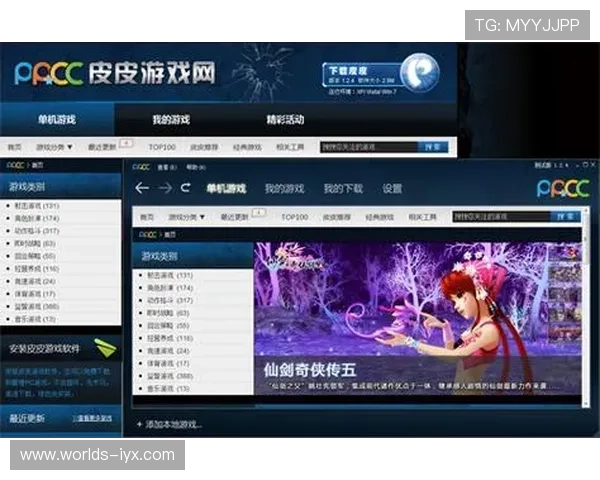Viewport: 600px width, 480px height.
Task: Click the PPCC 皮皮游戏网 logo on the website
Action: (115, 73)
